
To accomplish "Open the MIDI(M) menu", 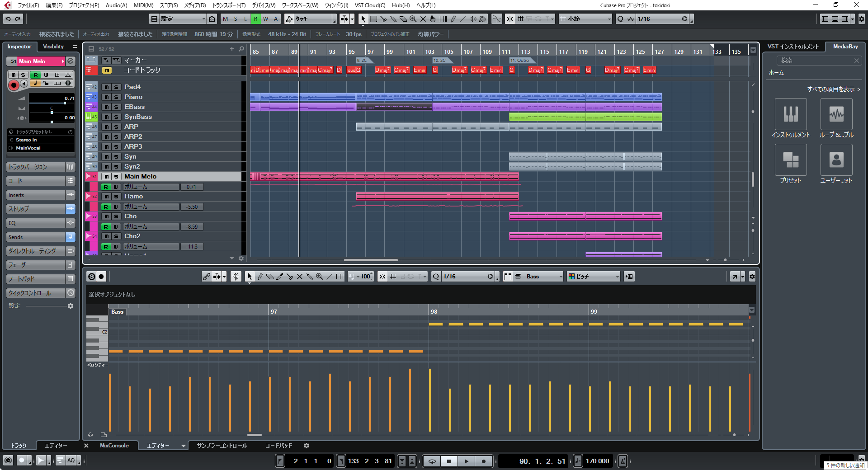I will (x=143, y=5).
